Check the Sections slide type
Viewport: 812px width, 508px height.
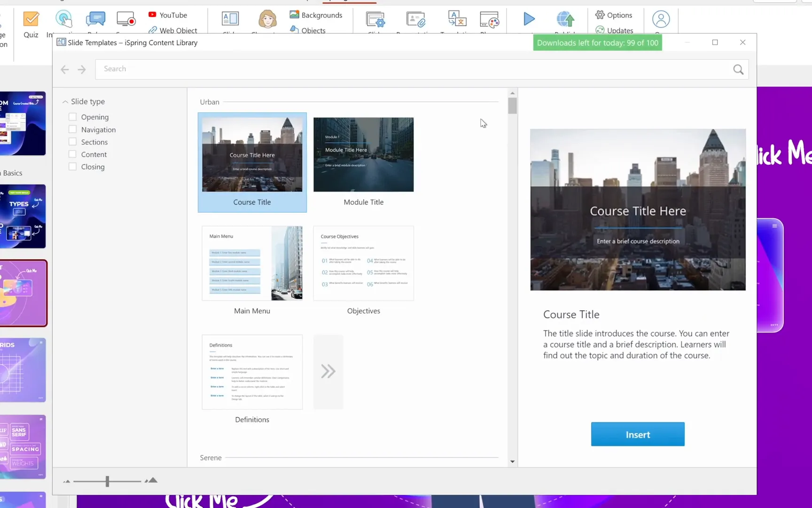tap(72, 142)
